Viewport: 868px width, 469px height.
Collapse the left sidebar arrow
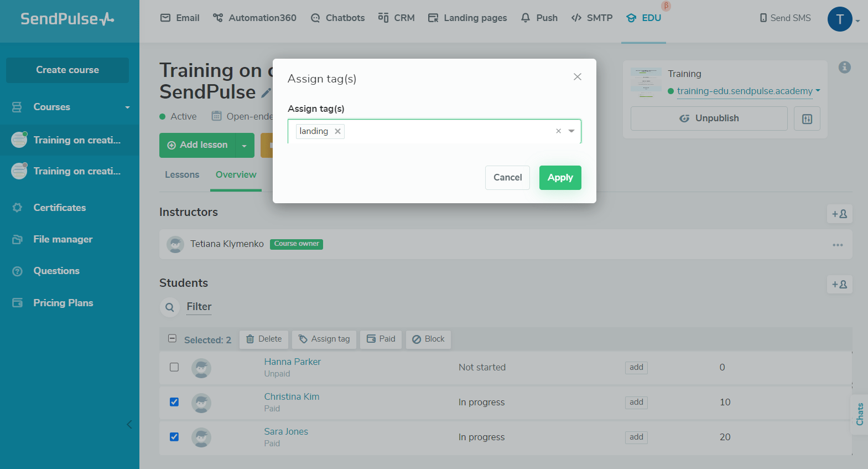[129, 425]
